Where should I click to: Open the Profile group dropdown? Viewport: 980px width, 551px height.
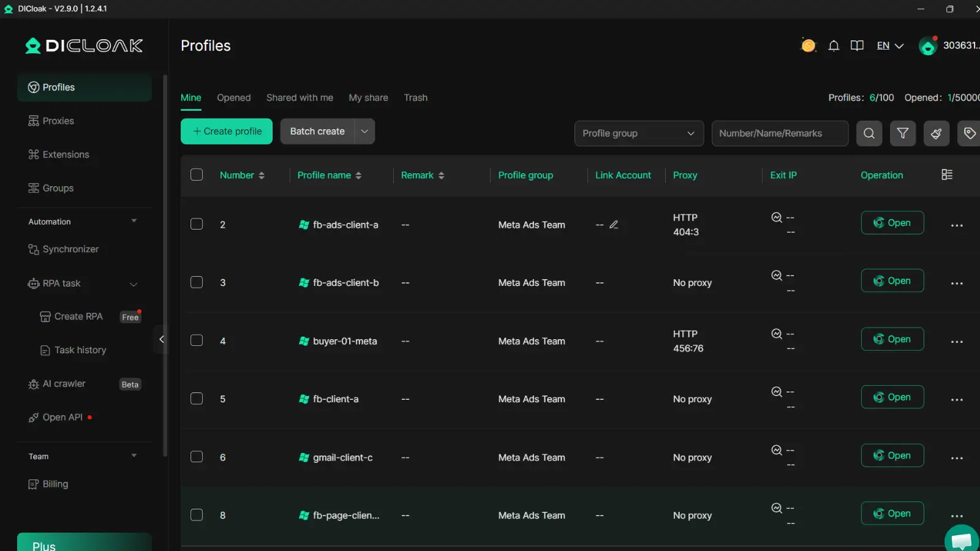pyautogui.click(x=639, y=133)
